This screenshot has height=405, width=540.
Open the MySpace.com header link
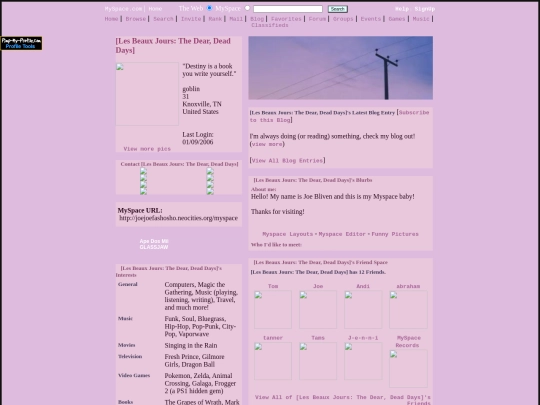pos(123,9)
